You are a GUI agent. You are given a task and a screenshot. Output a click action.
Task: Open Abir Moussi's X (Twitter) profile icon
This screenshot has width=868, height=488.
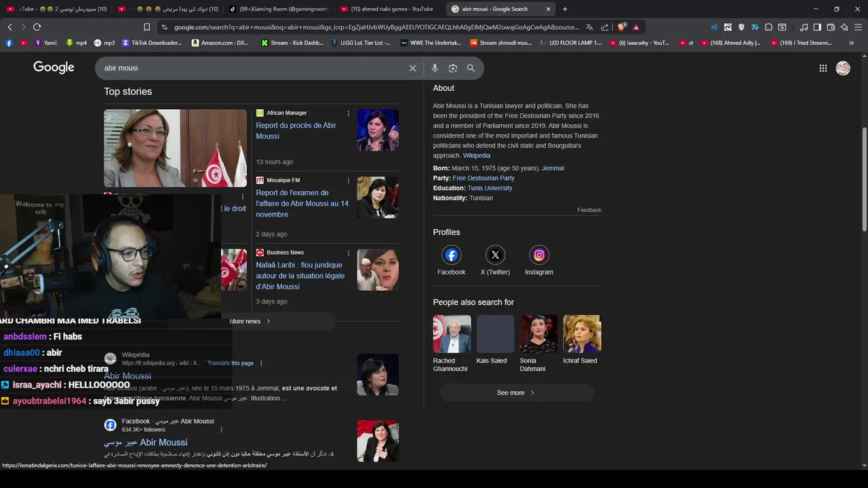[x=495, y=255]
